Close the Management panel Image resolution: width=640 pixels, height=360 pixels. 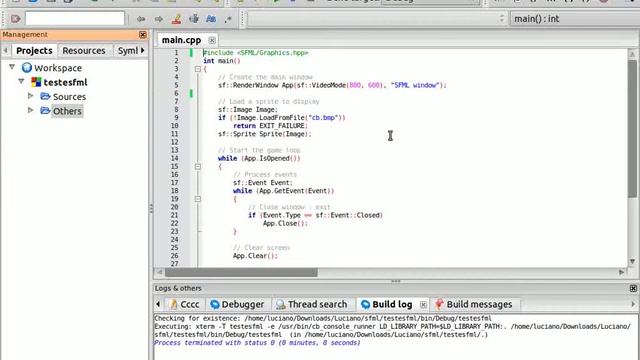142,35
